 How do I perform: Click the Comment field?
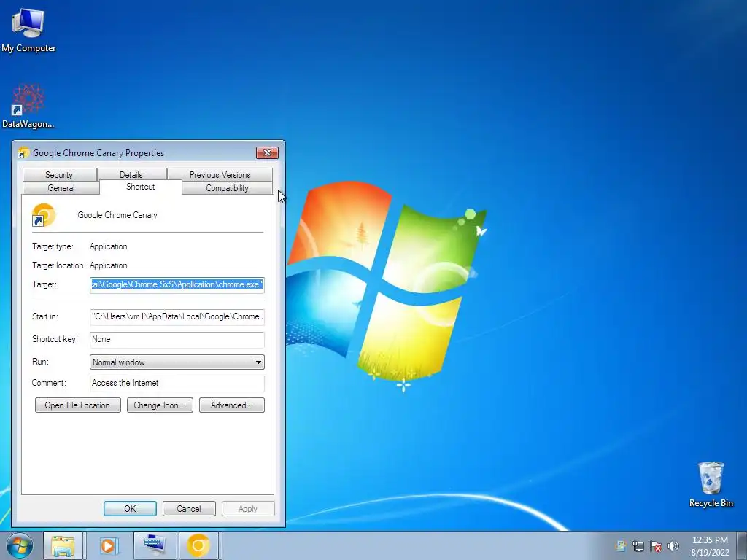177,384
